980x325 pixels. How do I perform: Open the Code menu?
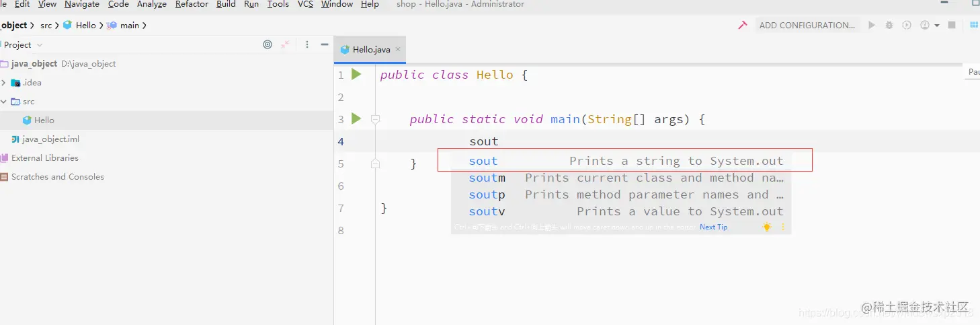coord(118,4)
